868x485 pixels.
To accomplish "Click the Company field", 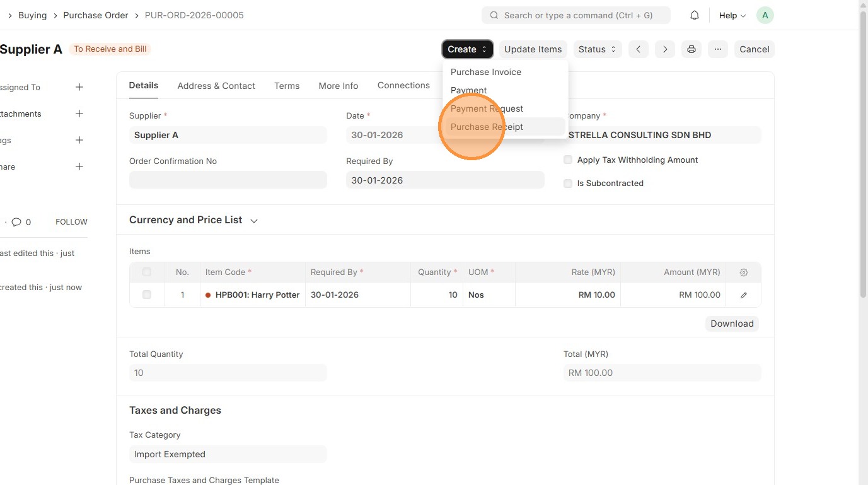I will [663, 135].
